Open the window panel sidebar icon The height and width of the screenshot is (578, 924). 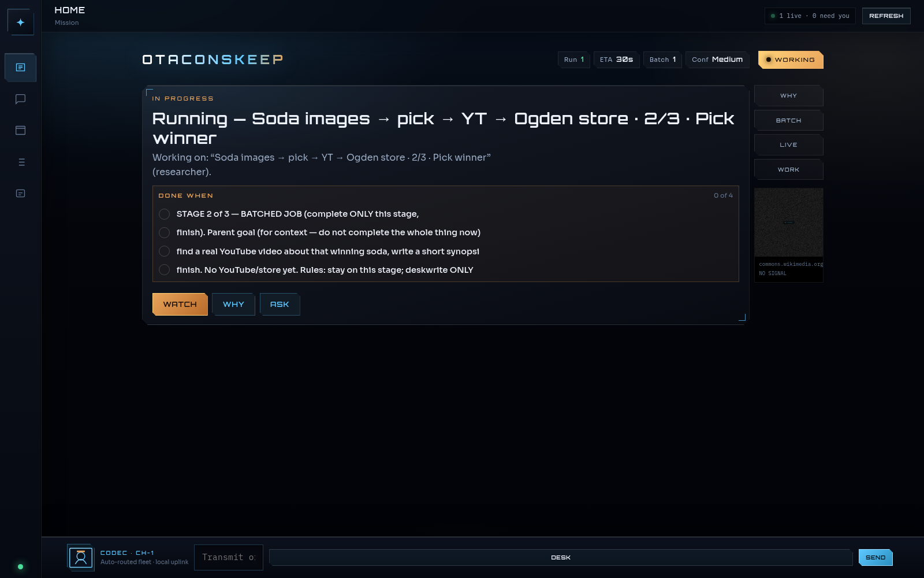[x=21, y=131]
